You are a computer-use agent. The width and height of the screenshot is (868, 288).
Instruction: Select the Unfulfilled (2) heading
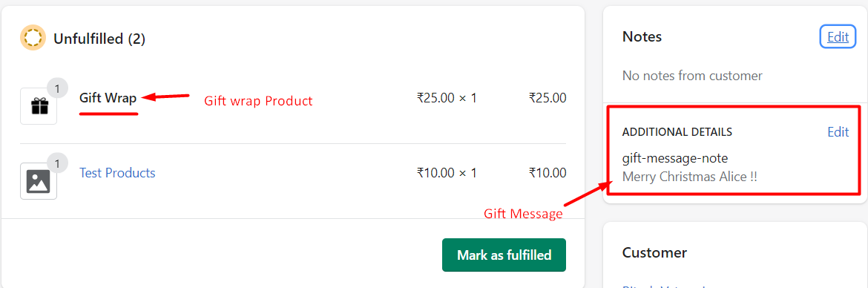[99, 39]
